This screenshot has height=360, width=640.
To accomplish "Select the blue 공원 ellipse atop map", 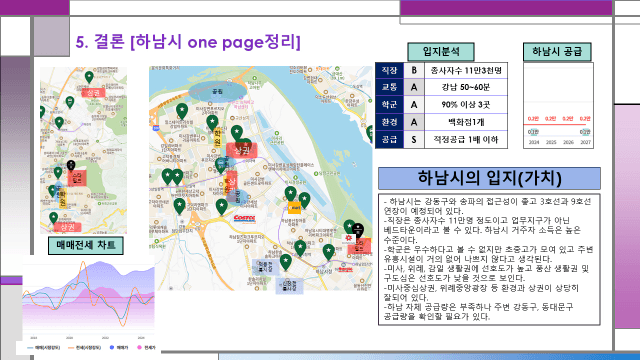I will (x=217, y=91).
